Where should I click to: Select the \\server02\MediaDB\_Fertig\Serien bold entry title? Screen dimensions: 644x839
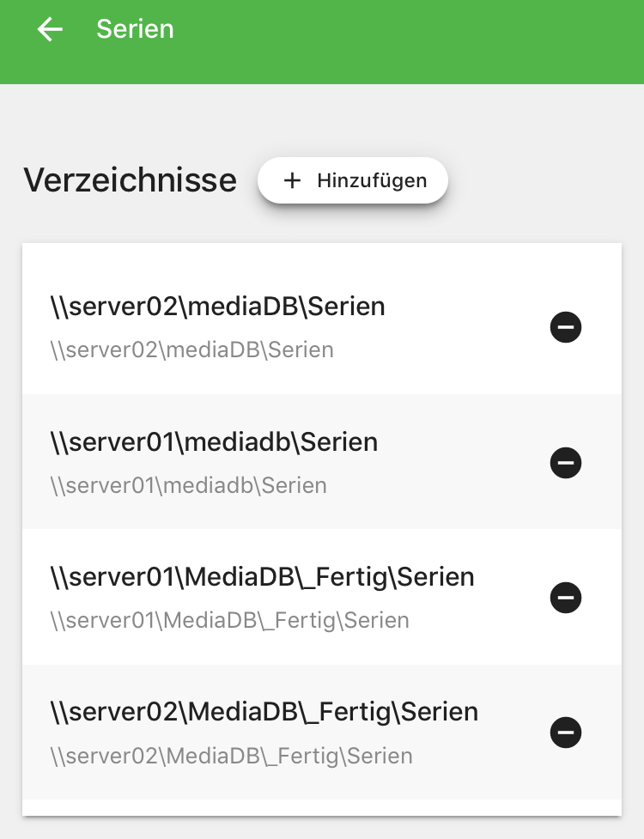click(x=264, y=712)
